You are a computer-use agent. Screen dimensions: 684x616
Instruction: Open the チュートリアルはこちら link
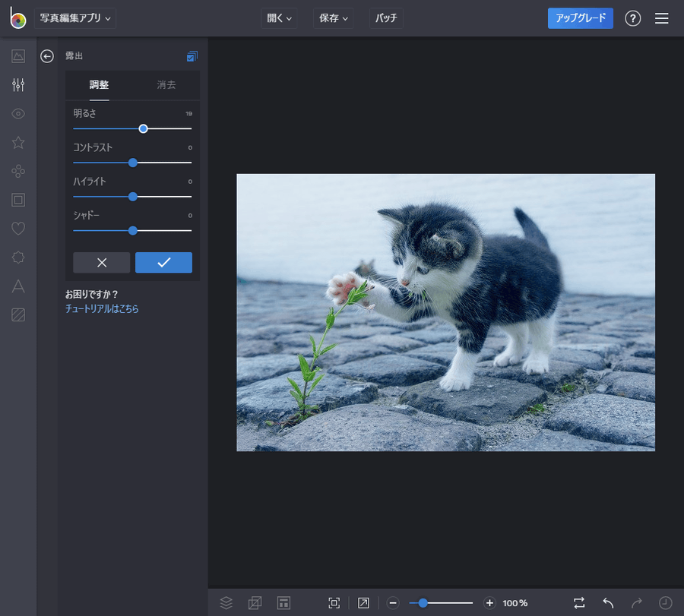click(x=102, y=308)
